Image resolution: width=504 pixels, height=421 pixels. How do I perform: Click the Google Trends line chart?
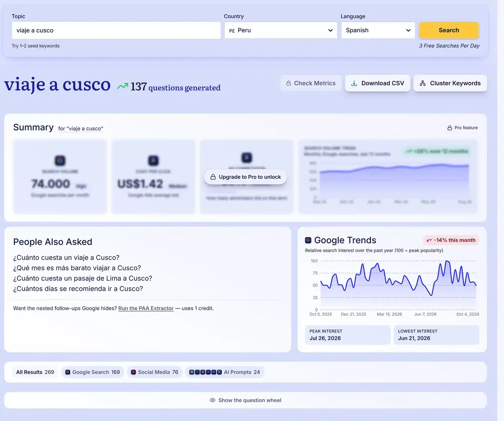[397, 285]
